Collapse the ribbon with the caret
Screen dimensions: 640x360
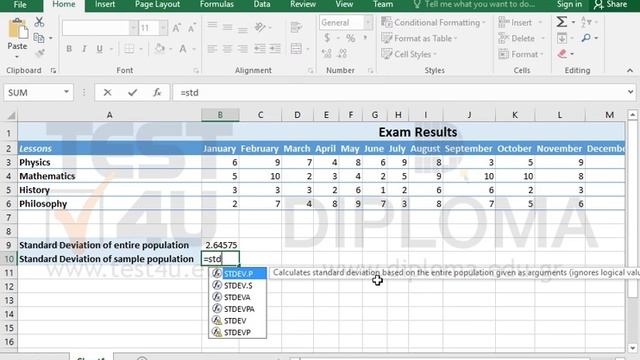pos(630,71)
